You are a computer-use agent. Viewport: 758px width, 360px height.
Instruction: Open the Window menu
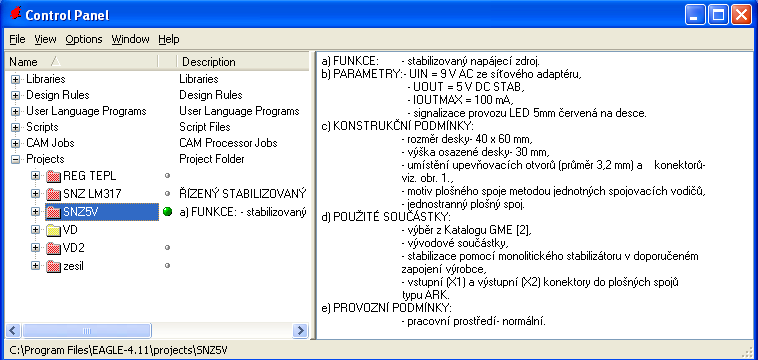pos(131,39)
